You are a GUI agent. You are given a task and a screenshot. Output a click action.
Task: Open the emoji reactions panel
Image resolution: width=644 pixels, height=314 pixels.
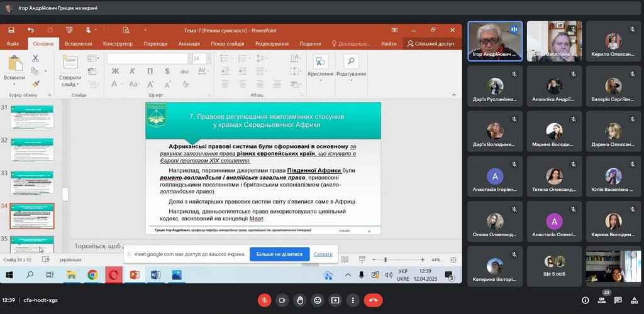318,300
